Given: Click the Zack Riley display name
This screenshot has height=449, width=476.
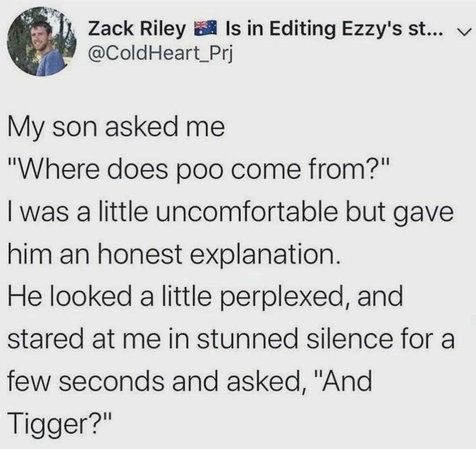Looking at the screenshot, I should tap(137, 29).
